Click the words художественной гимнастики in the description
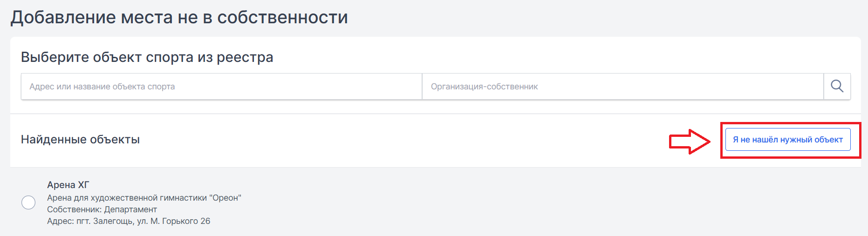868x236 pixels. click(148, 198)
